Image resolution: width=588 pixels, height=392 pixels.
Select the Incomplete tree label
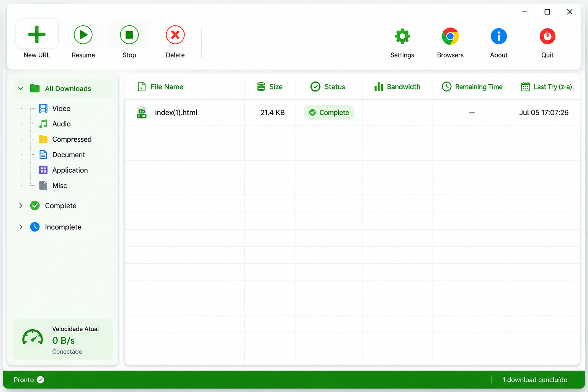point(63,227)
